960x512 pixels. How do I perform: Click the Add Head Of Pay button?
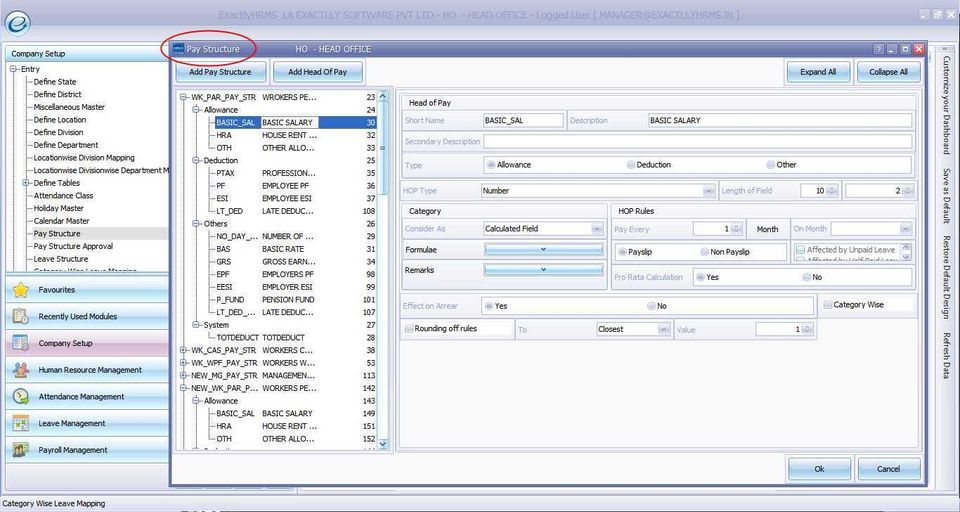tap(317, 72)
